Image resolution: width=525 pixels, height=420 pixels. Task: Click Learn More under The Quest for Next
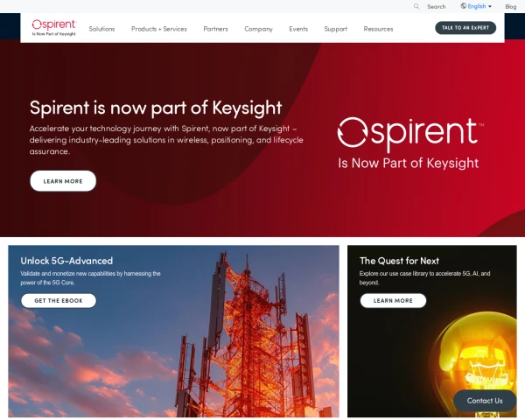pyautogui.click(x=393, y=300)
